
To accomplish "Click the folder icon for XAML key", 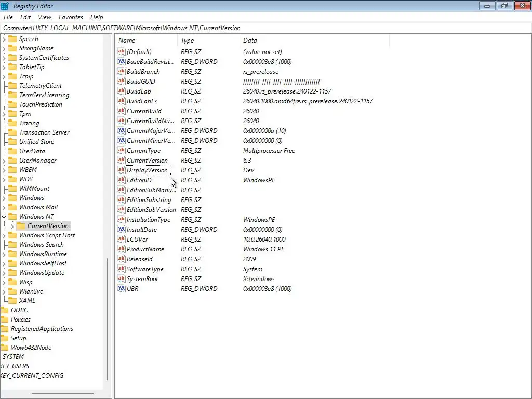I will [12, 301].
